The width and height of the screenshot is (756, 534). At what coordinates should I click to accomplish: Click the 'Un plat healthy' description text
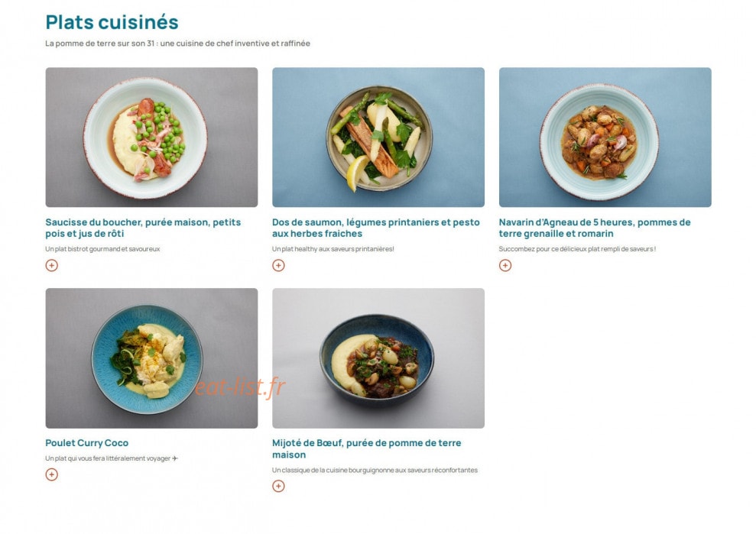click(333, 249)
